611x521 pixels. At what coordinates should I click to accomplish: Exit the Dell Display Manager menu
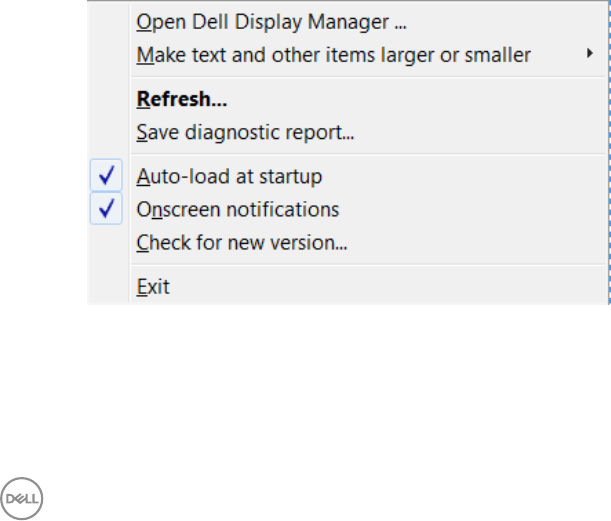(x=153, y=288)
